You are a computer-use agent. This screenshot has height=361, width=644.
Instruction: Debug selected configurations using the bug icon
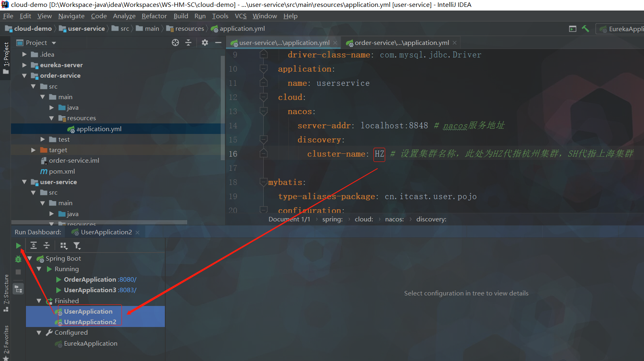[18, 259]
